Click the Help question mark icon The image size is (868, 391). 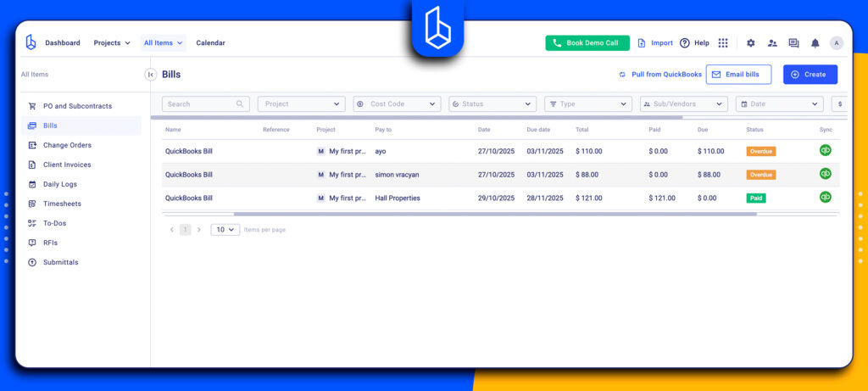click(685, 42)
